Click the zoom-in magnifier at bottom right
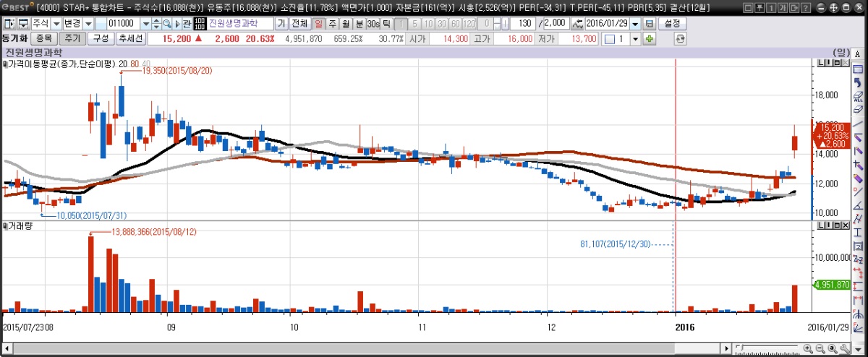The height and width of the screenshot is (357, 868). pos(807,349)
